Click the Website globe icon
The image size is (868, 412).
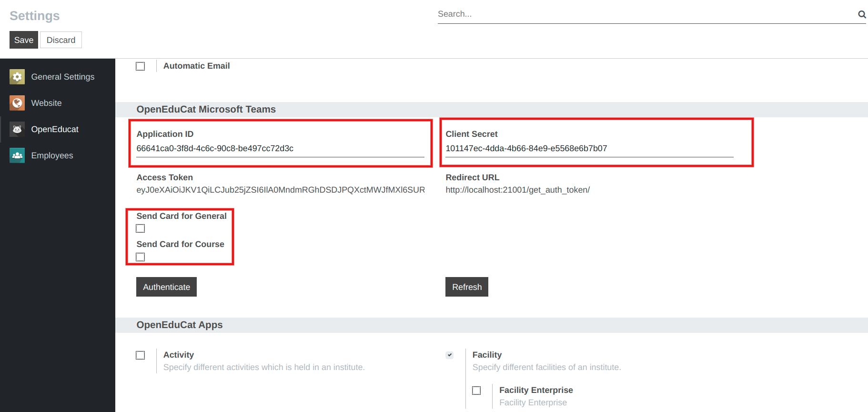[x=17, y=103]
